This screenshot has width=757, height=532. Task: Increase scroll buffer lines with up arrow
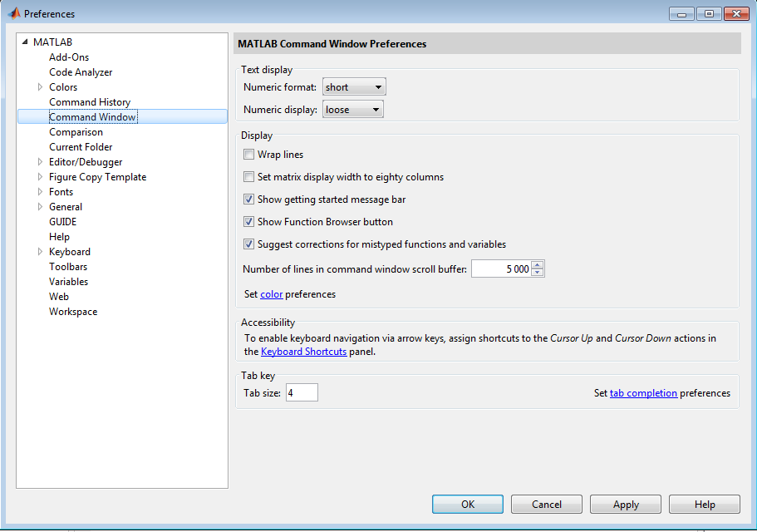coord(538,264)
